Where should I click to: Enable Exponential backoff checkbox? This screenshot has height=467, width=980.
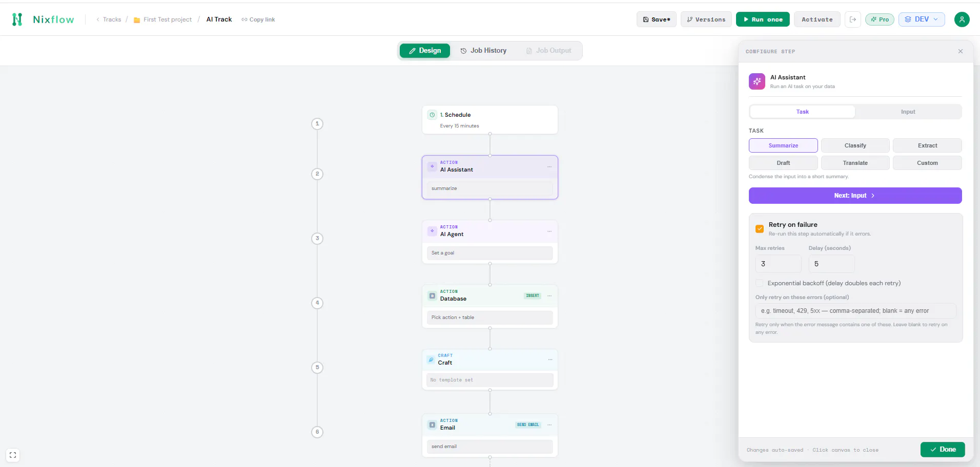point(759,283)
